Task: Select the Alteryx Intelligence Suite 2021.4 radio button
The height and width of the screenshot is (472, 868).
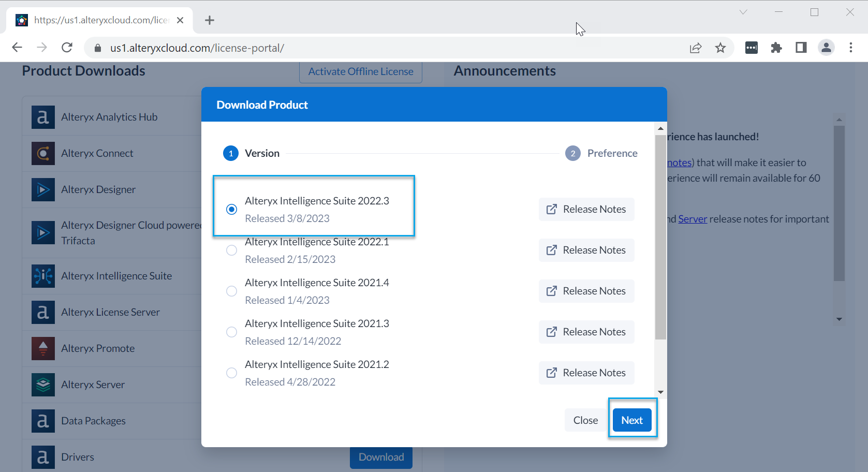Action: [x=231, y=291]
